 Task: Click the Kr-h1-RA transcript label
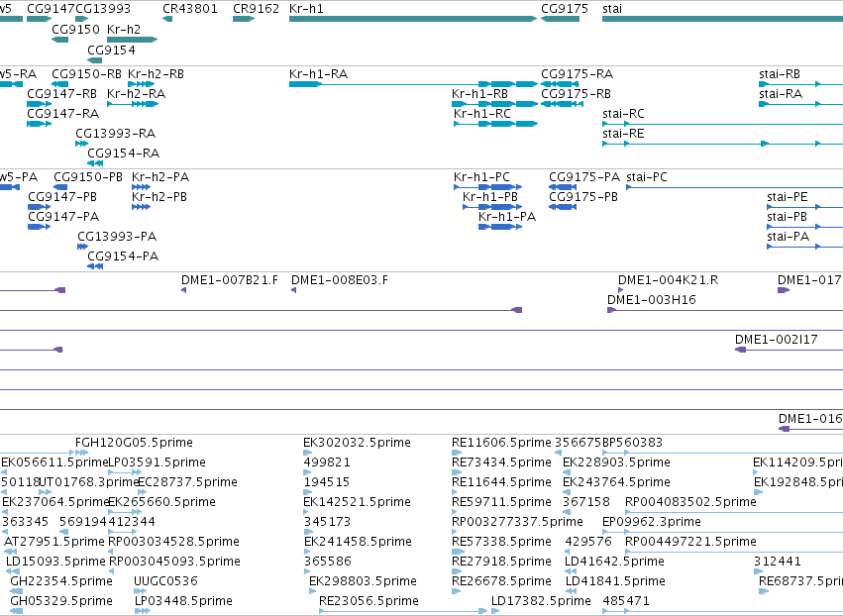(x=318, y=73)
